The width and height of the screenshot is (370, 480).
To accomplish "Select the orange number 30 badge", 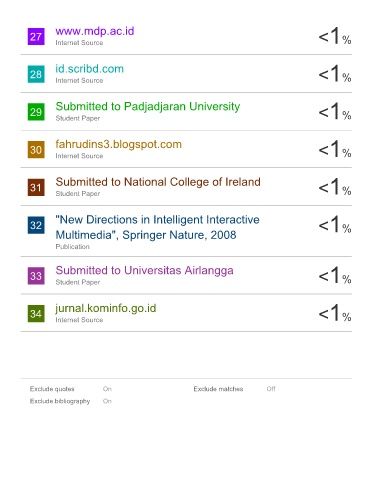I will [36, 149].
